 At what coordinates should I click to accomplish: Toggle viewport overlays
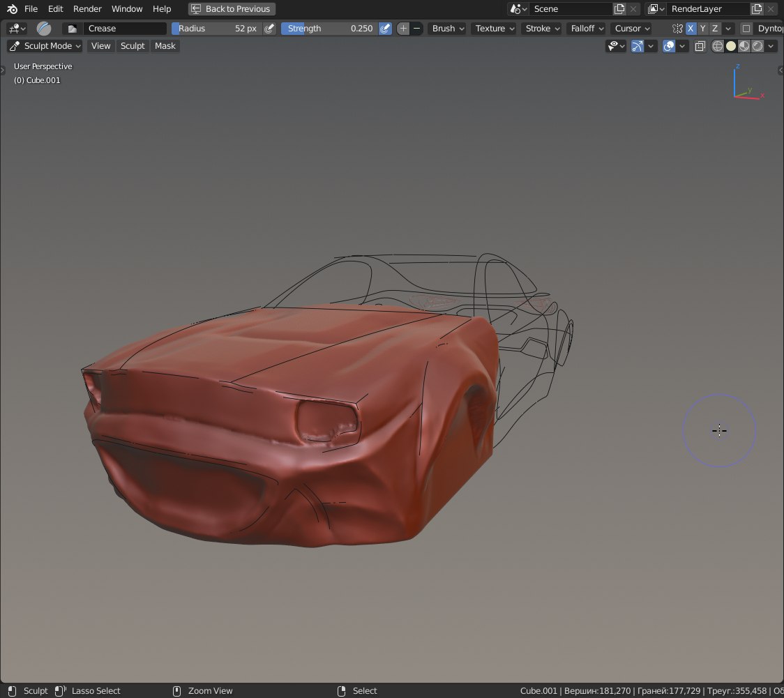pos(669,47)
